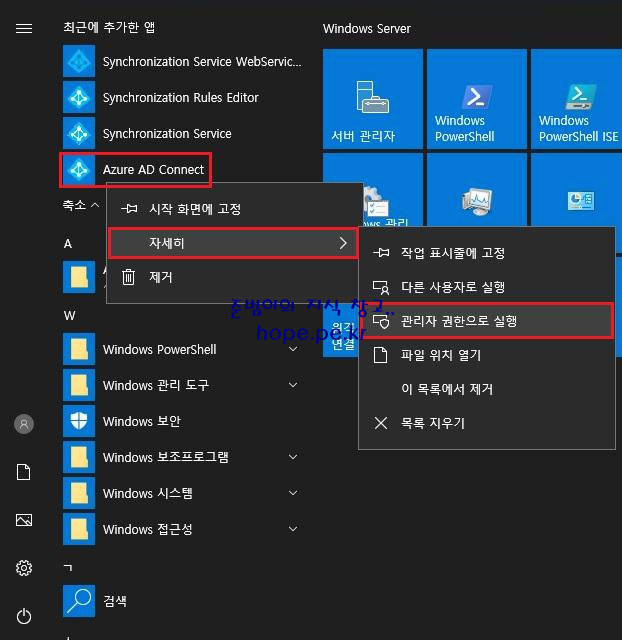Choose 목록 지우기

coord(487,423)
